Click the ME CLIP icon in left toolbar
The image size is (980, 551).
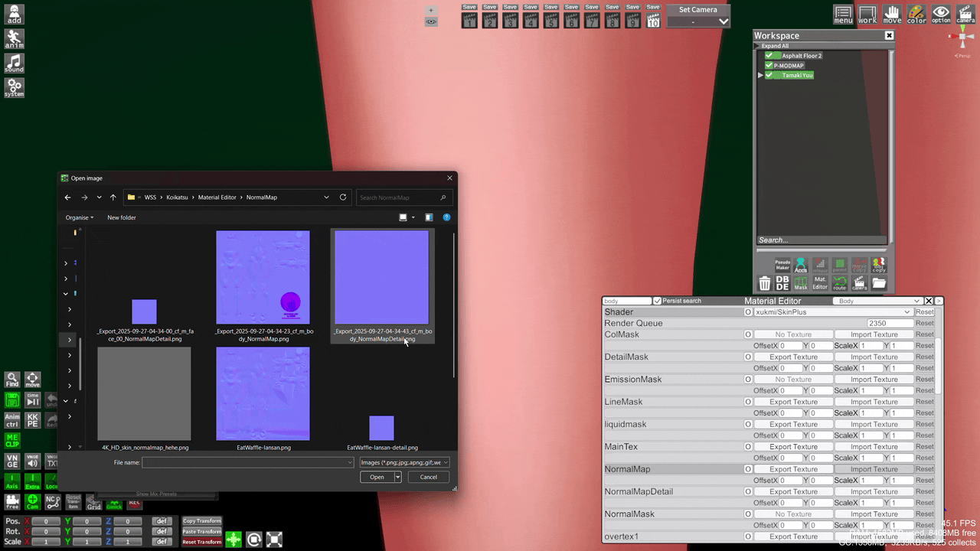point(11,440)
